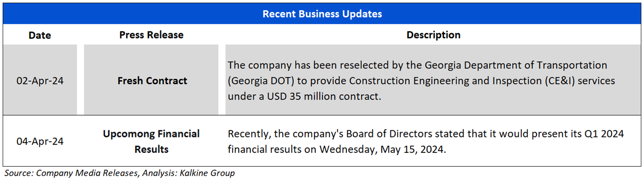Click the 'Upcomong Financial Results' cell
The height and width of the screenshot is (180, 644).
(151, 141)
